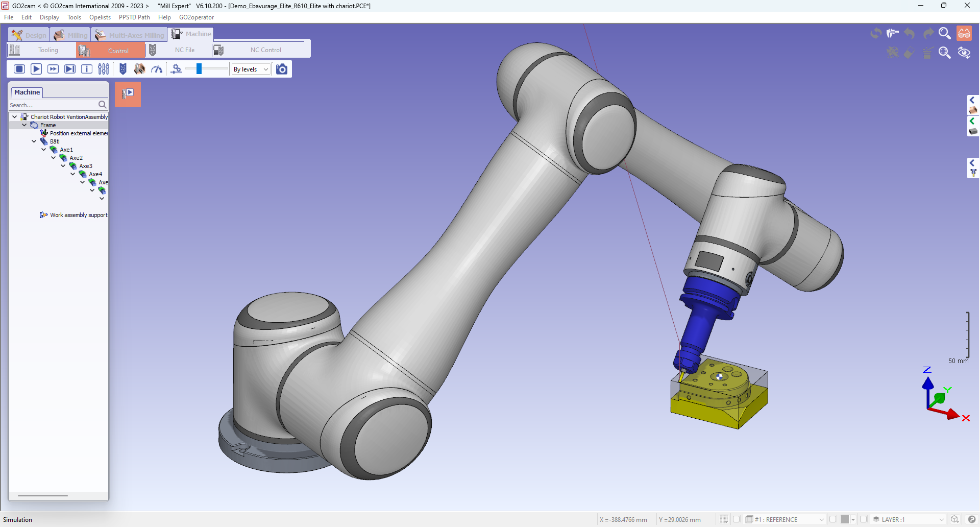Click the refresh/regenerate icon top right
Viewport: 980px width, 527px height.
tap(876, 33)
